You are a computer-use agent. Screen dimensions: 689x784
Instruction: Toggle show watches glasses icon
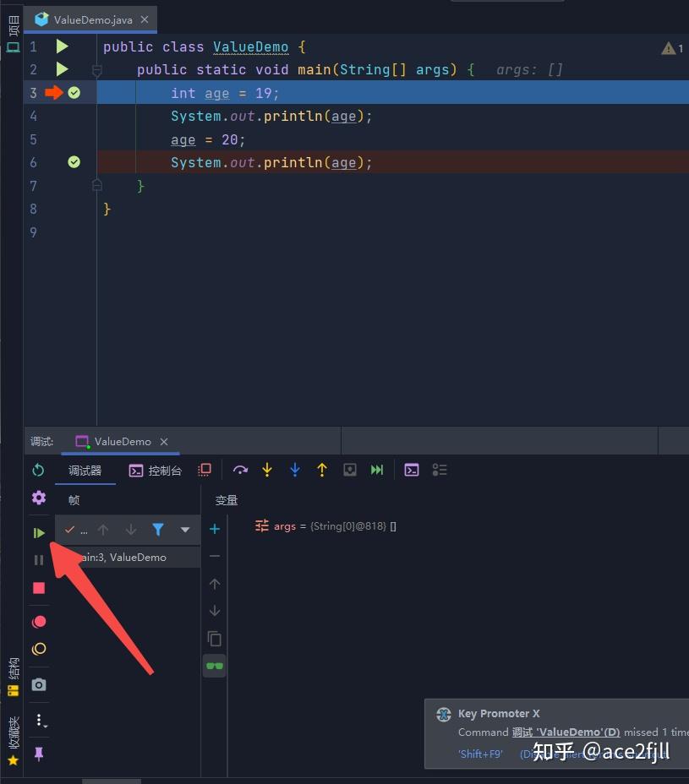tap(215, 666)
